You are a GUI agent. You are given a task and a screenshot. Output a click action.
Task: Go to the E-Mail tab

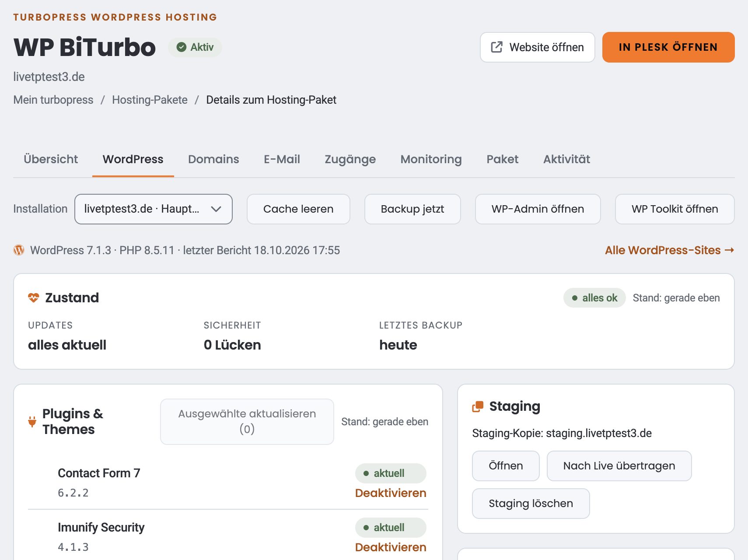click(282, 159)
